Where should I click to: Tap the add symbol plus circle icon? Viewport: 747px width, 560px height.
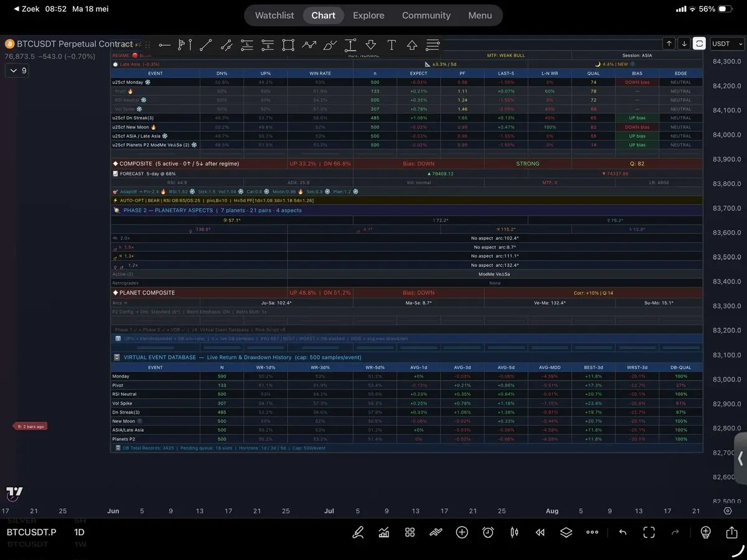[x=462, y=533]
